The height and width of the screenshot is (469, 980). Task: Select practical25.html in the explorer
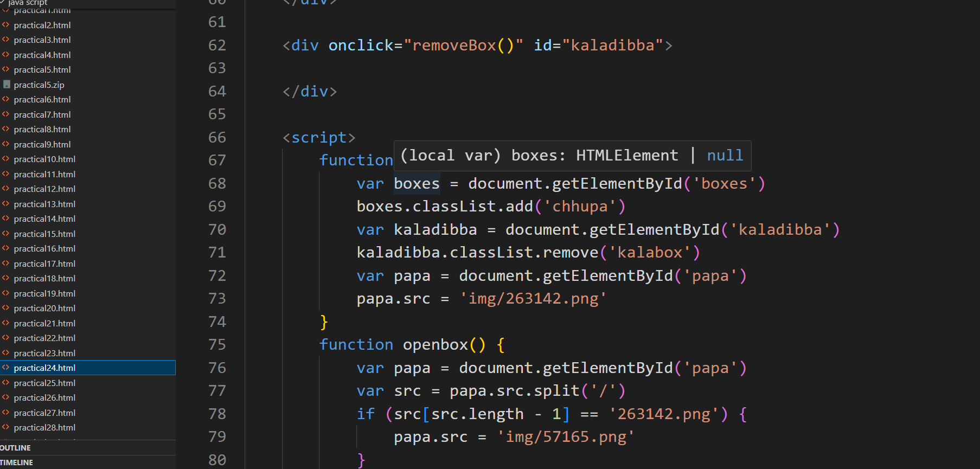[x=44, y=383]
